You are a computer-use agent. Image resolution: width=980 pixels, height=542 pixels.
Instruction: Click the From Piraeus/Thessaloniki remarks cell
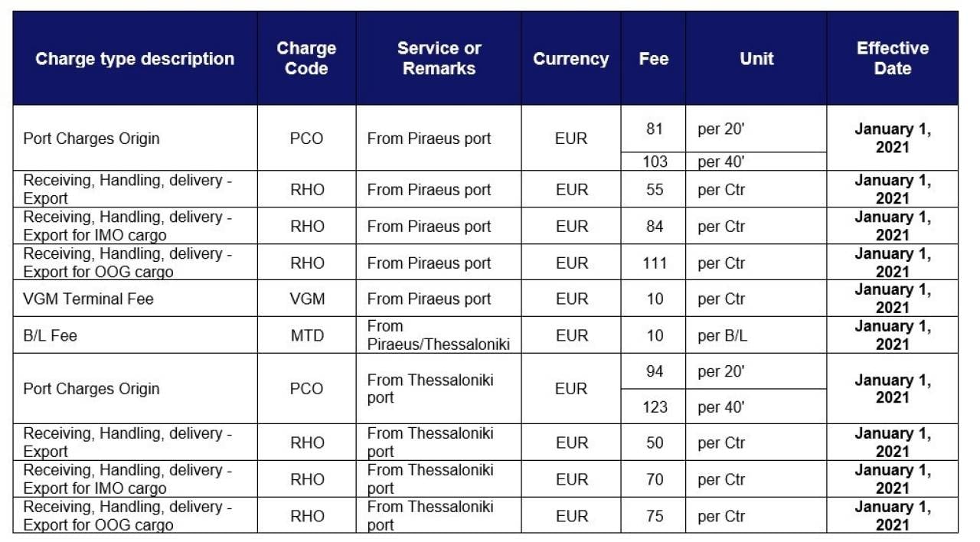click(x=439, y=335)
